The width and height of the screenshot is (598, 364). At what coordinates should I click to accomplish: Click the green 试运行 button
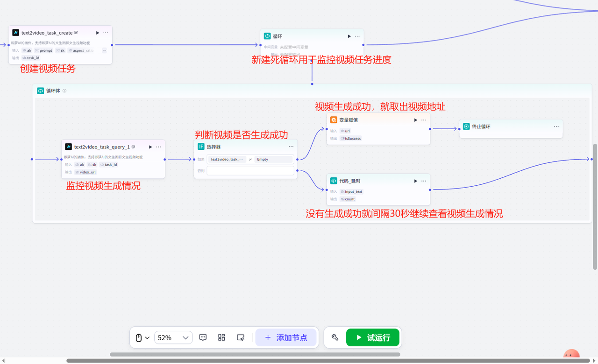373,337
